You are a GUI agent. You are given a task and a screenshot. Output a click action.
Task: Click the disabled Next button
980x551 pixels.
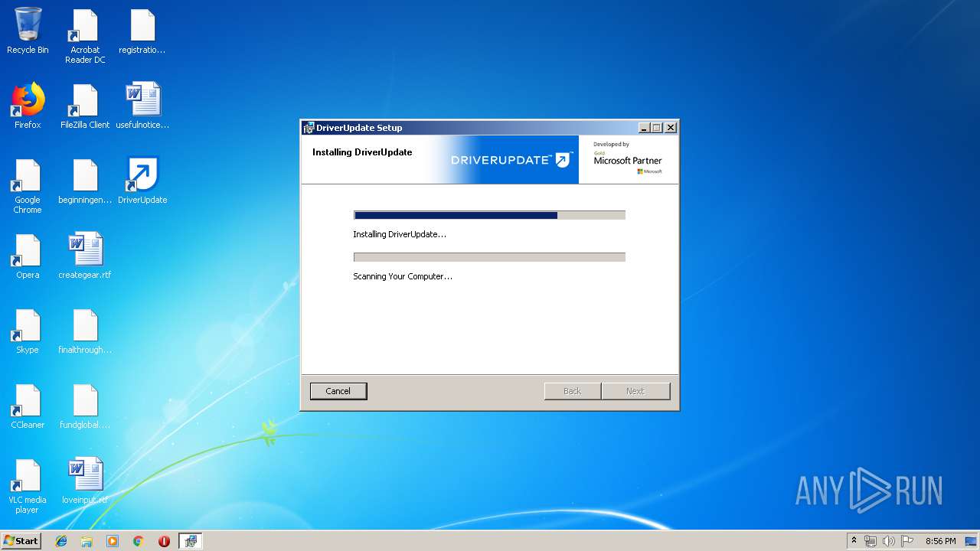click(x=635, y=391)
